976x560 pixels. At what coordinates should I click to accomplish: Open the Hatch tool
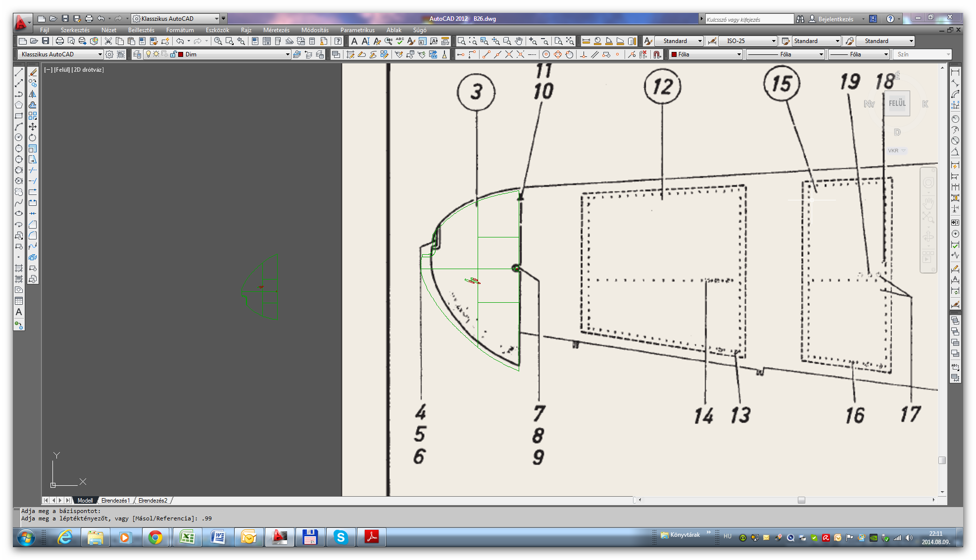[19, 268]
